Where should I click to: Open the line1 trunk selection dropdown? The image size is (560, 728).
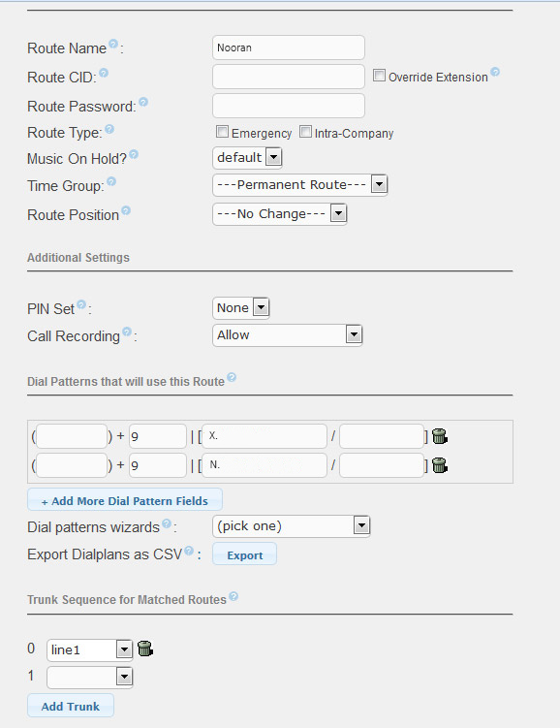tap(89, 650)
